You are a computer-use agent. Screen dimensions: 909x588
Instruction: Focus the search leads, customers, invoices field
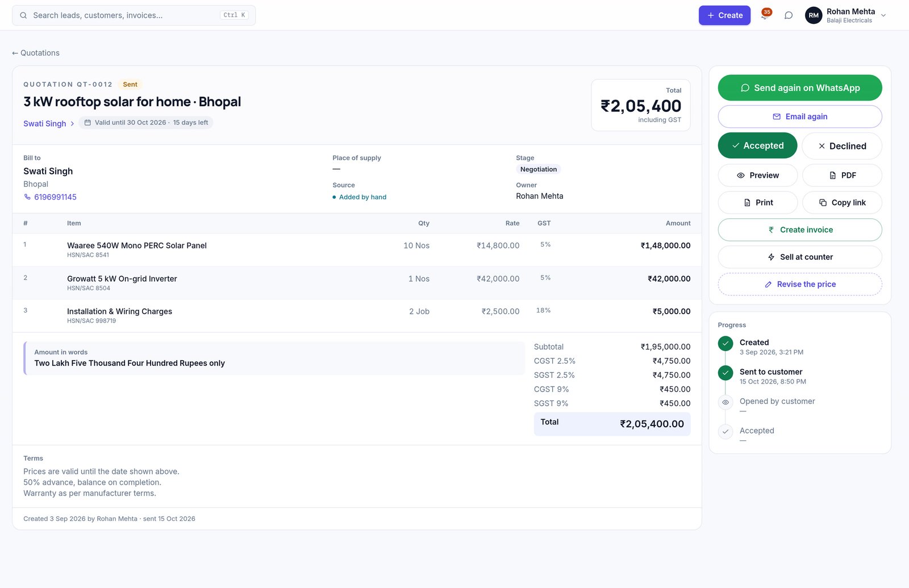click(134, 15)
